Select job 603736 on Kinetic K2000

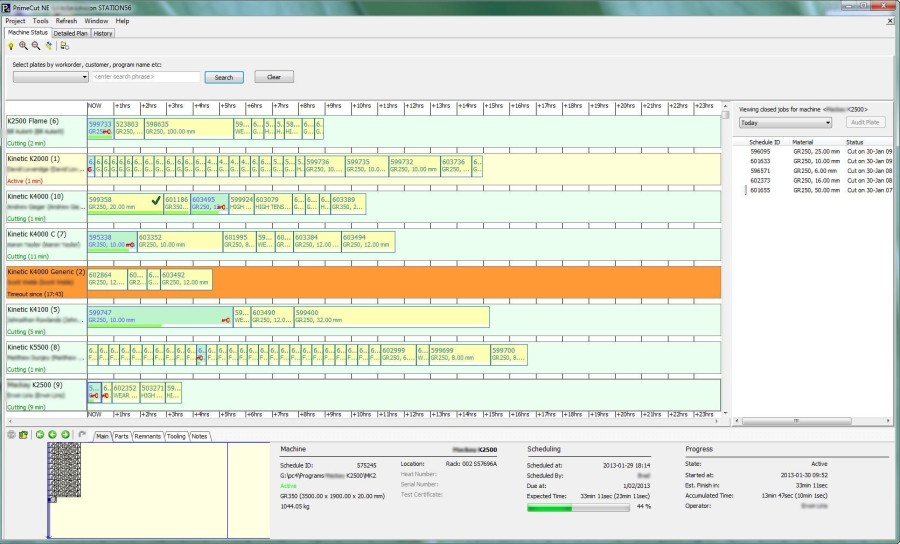pos(456,166)
